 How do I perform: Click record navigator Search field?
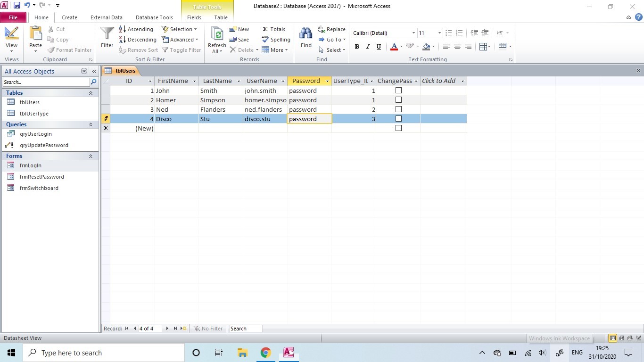(x=245, y=329)
